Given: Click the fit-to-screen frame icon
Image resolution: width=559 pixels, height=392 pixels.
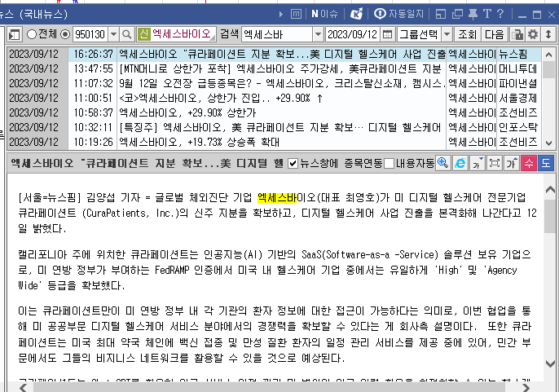Looking at the screenshot, I should click(x=495, y=163).
